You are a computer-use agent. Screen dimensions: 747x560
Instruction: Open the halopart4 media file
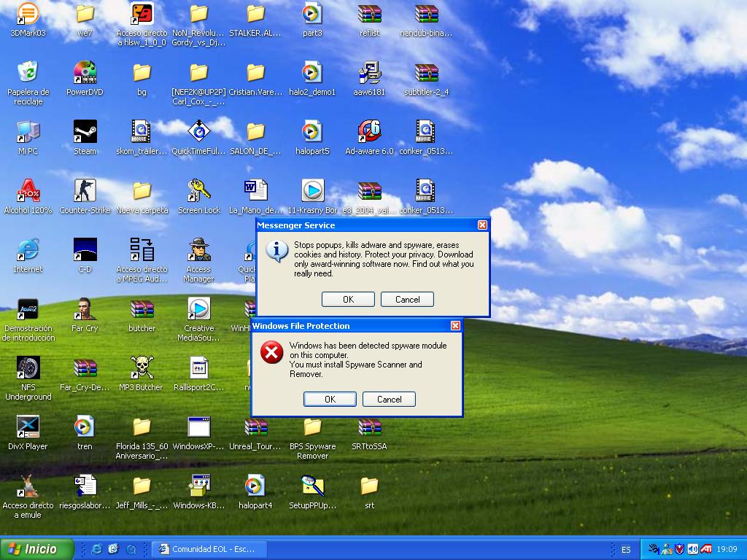tap(255, 486)
